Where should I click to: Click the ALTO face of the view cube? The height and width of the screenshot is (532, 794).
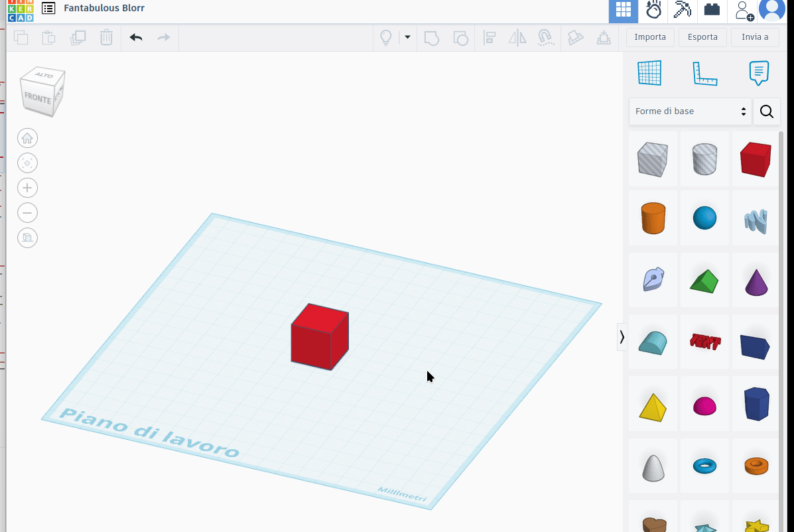click(x=44, y=75)
